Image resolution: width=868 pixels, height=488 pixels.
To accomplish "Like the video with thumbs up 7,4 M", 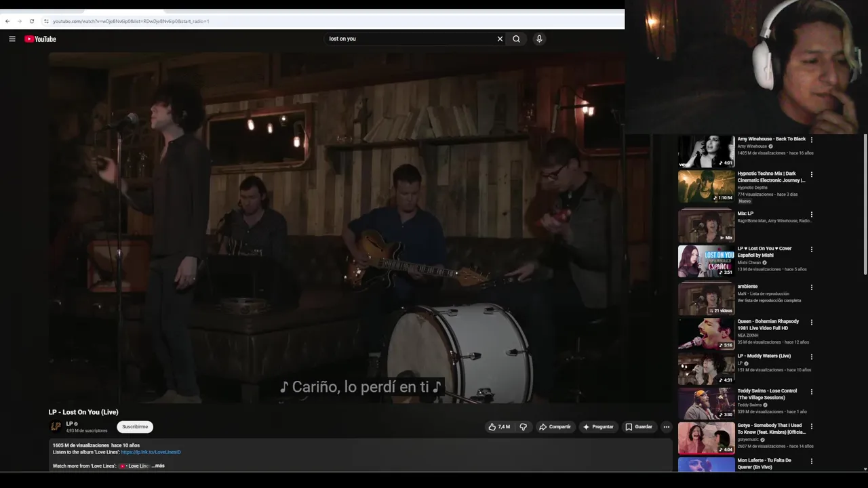I will pyautogui.click(x=499, y=427).
